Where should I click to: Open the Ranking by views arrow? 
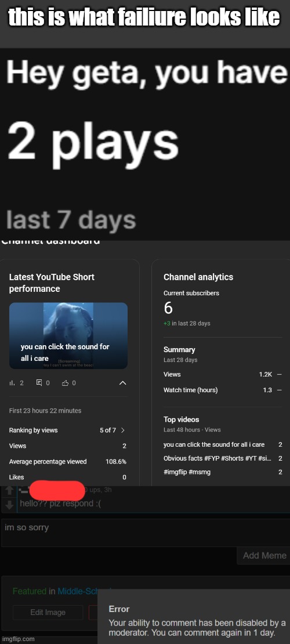pyautogui.click(x=122, y=430)
